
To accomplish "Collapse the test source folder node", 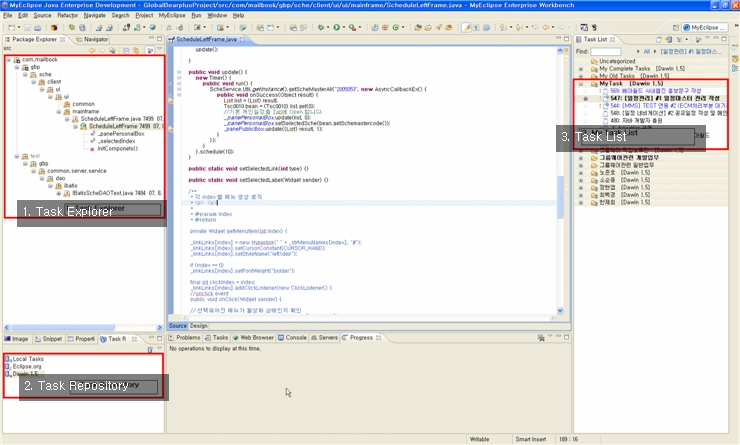I will pyautogui.click(x=17, y=156).
